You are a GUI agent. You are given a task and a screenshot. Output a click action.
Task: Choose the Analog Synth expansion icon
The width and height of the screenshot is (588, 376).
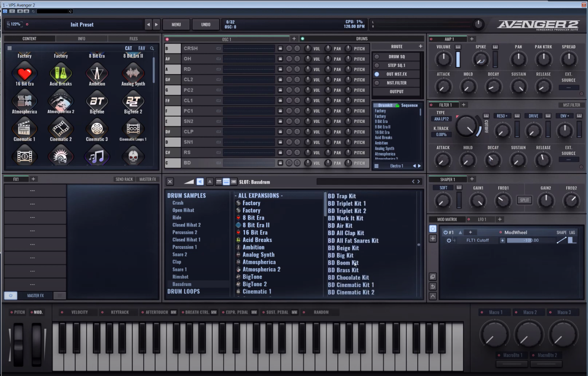click(x=133, y=73)
